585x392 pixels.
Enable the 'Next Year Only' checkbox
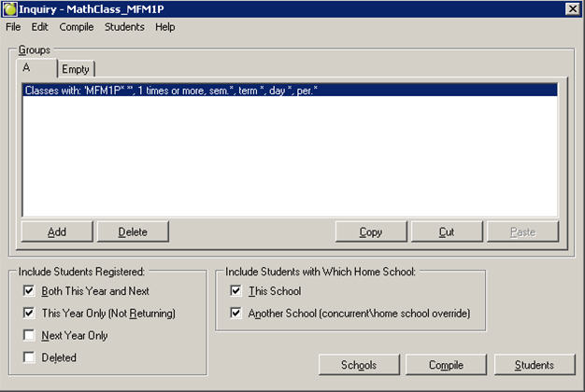[x=29, y=335]
